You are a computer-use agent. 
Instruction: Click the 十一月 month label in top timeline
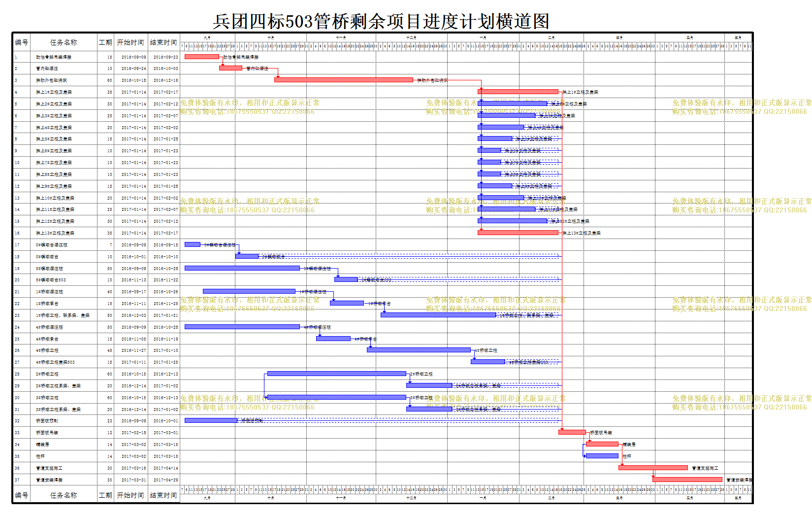coord(341,37)
